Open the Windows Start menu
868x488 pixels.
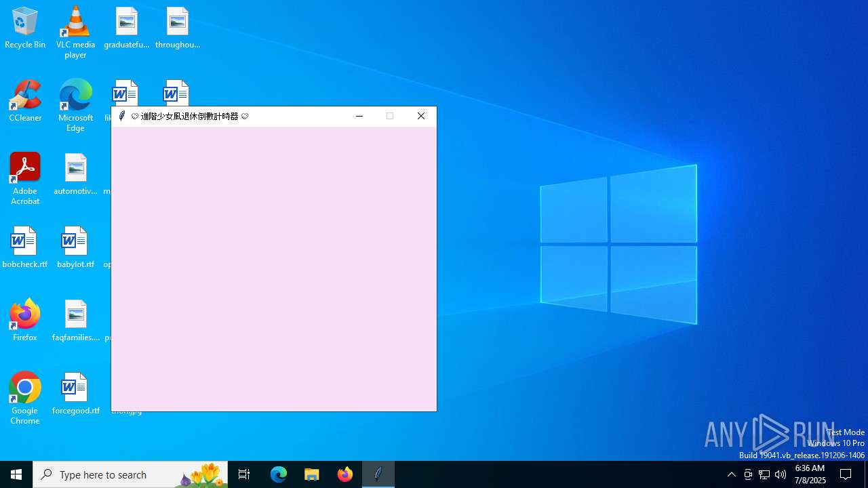pyautogui.click(x=16, y=474)
